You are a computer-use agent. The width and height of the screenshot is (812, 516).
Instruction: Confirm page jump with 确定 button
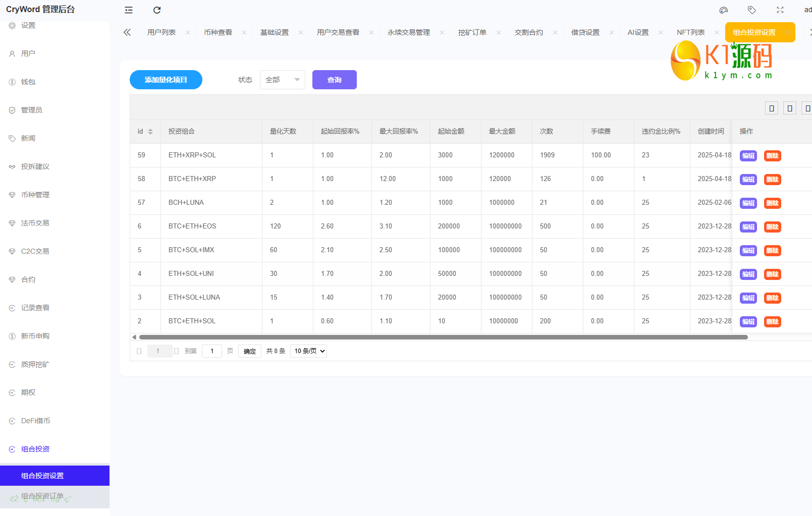[x=250, y=351]
